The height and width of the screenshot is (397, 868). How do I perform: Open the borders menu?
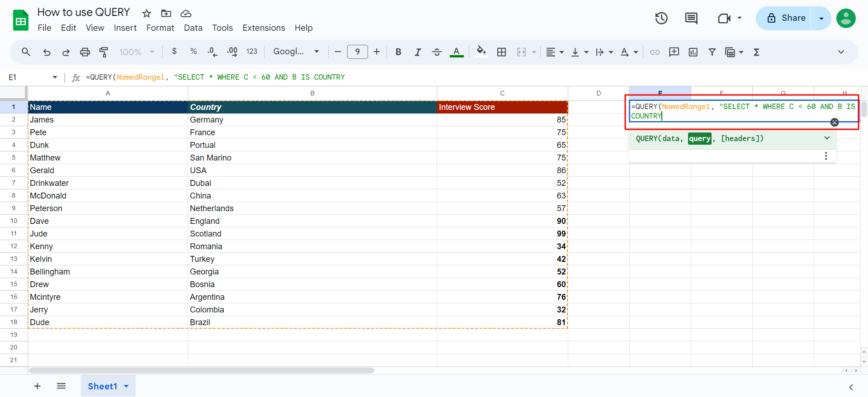click(501, 52)
